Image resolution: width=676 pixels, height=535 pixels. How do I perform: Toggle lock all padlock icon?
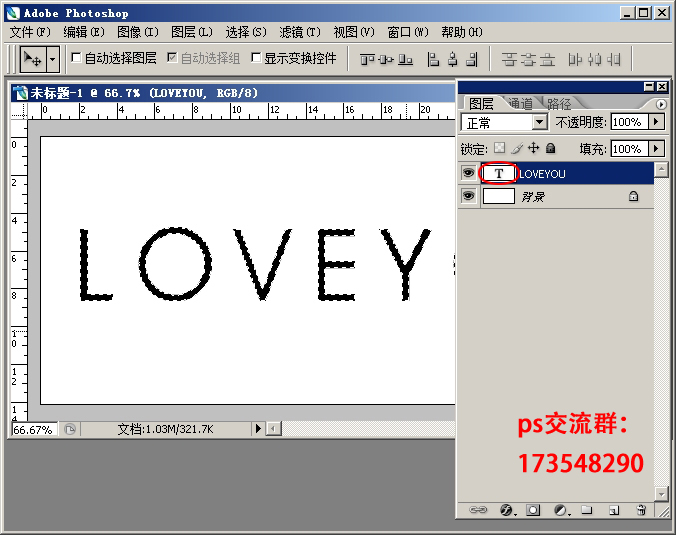tap(551, 148)
